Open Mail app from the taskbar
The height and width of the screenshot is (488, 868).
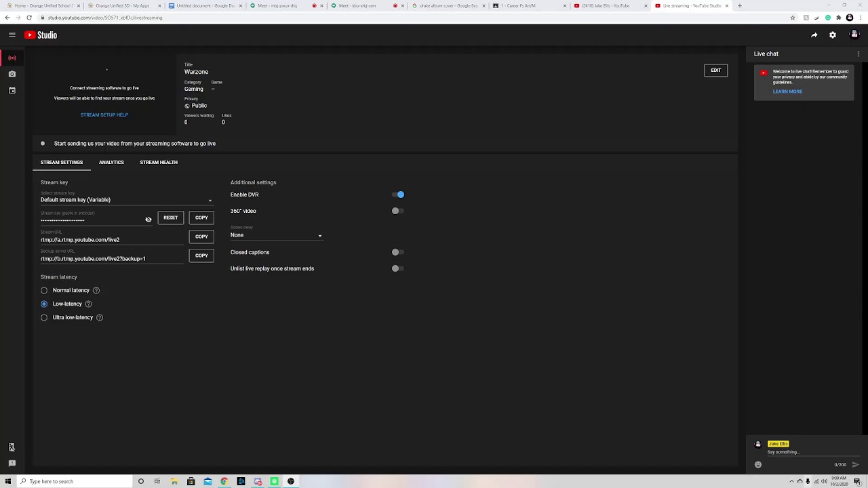(208, 481)
